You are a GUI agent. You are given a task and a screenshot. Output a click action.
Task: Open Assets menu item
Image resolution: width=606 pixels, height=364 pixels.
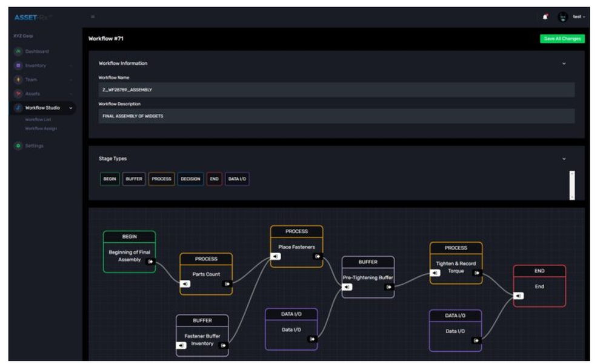pos(33,93)
